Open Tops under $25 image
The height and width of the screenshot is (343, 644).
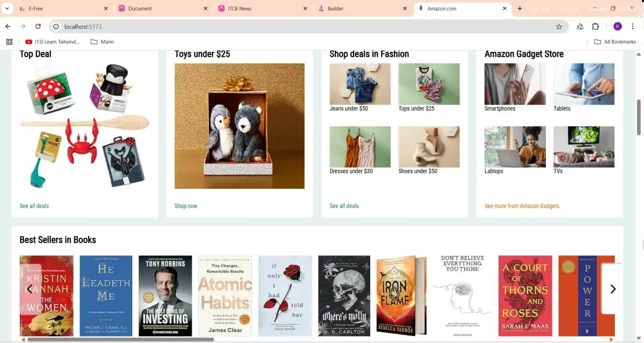[x=429, y=84]
